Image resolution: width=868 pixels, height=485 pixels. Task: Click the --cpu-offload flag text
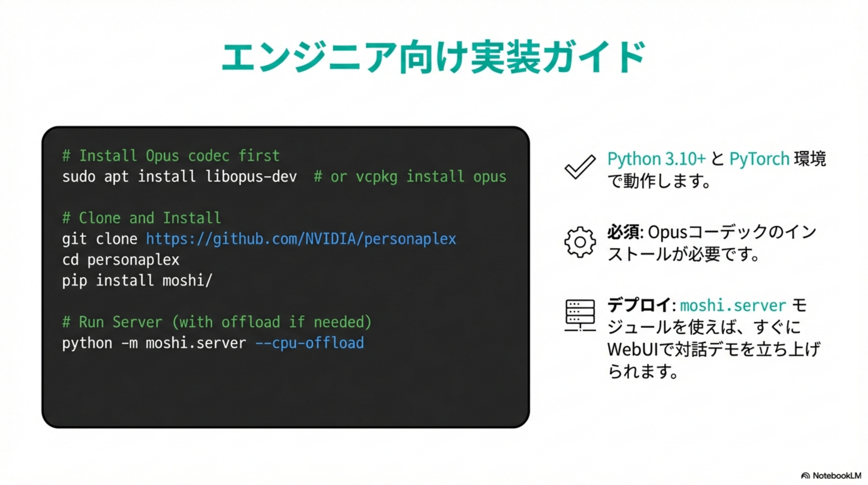click(x=309, y=343)
